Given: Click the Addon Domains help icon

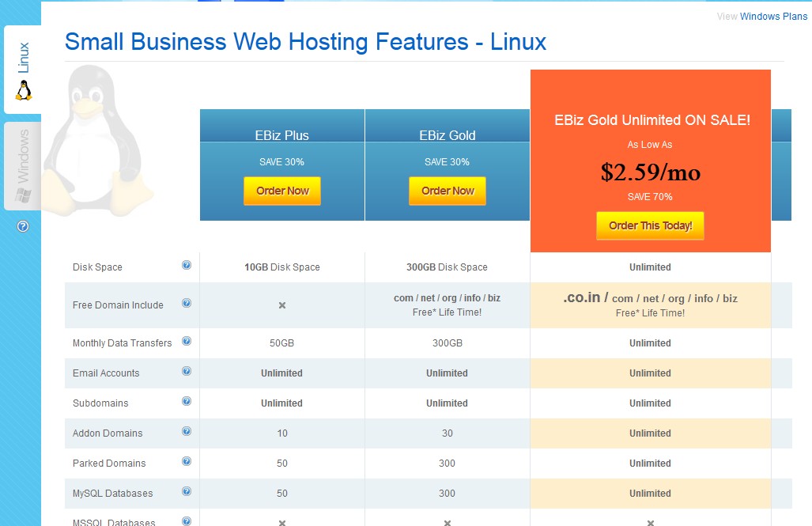Looking at the screenshot, I should pyautogui.click(x=187, y=431).
